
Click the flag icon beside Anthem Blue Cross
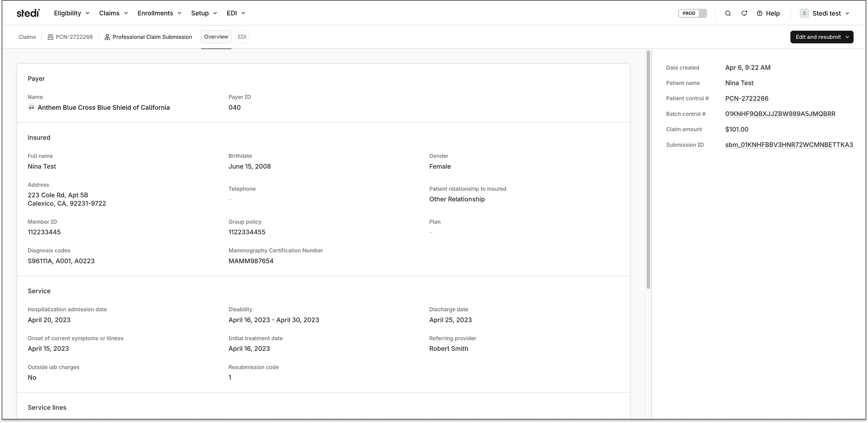(x=31, y=107)
